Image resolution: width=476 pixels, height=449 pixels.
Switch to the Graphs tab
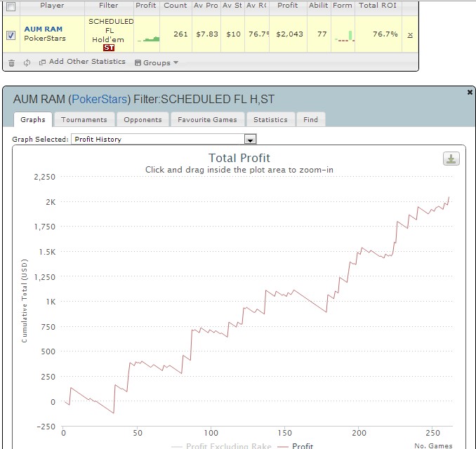[33, 119]
